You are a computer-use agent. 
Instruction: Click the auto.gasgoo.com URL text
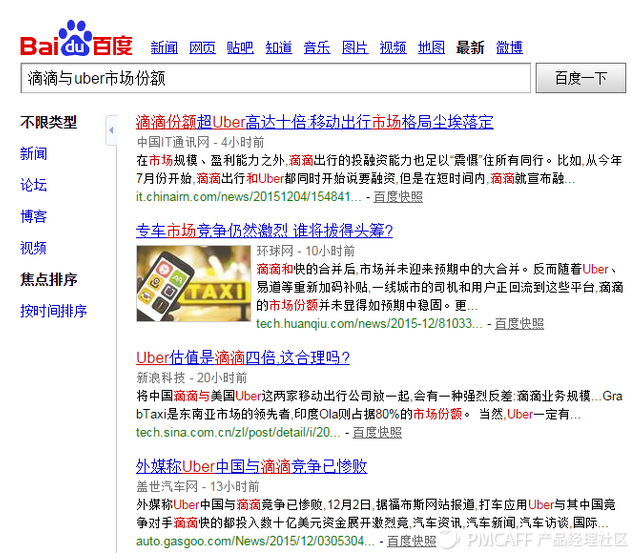click(x=255, y=541)
